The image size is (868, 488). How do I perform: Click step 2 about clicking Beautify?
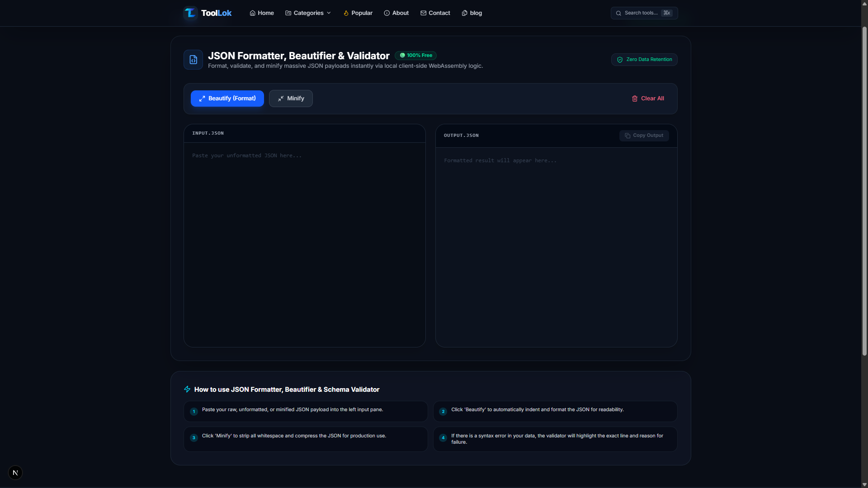pos(555,411)
